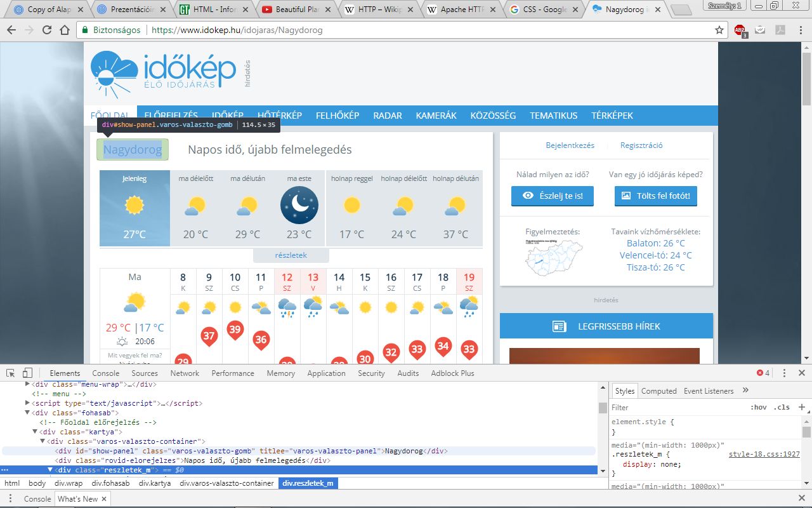
Task: Switch to Console DevTools tab
Action: click(105, 373)
